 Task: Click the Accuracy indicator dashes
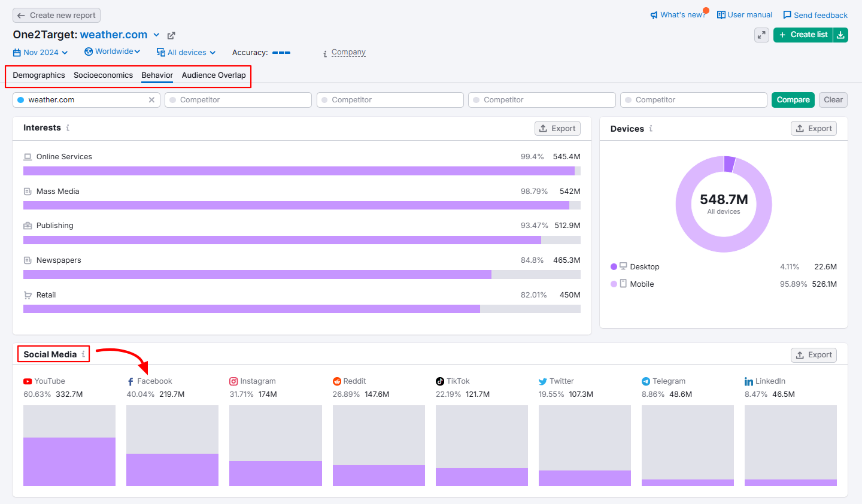point(281,53)
